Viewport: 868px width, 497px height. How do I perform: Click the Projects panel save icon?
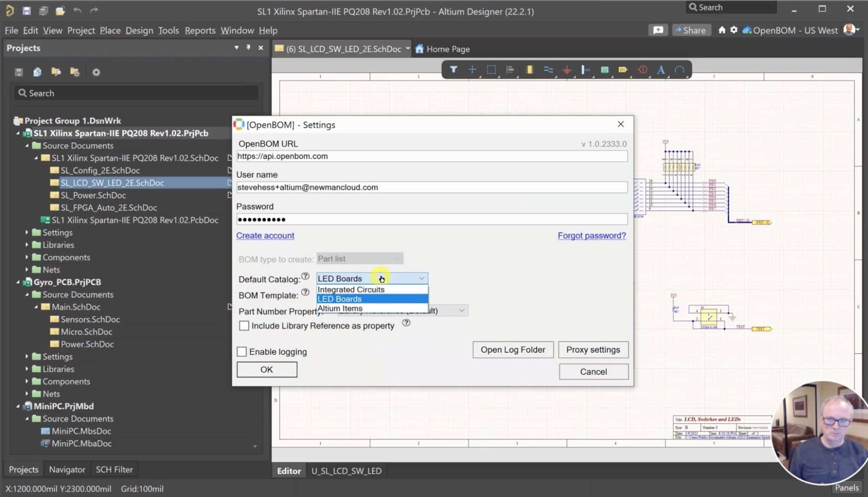tap(19, 72)
